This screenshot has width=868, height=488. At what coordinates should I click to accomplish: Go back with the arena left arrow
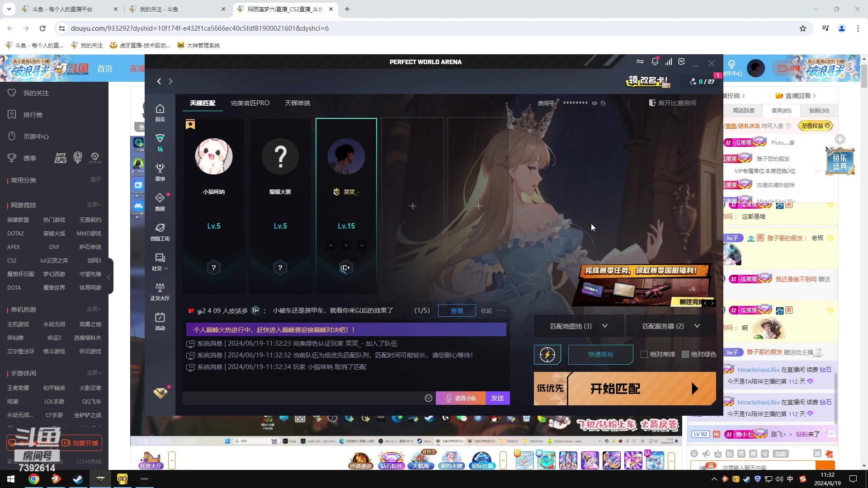(159, 81)
